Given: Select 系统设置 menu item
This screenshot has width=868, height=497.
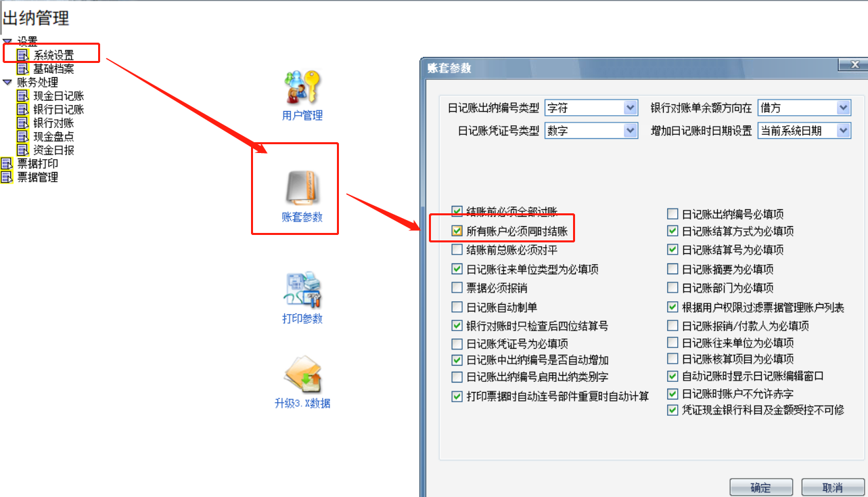Looking at the screenshot, I should [x=53, y=55].
